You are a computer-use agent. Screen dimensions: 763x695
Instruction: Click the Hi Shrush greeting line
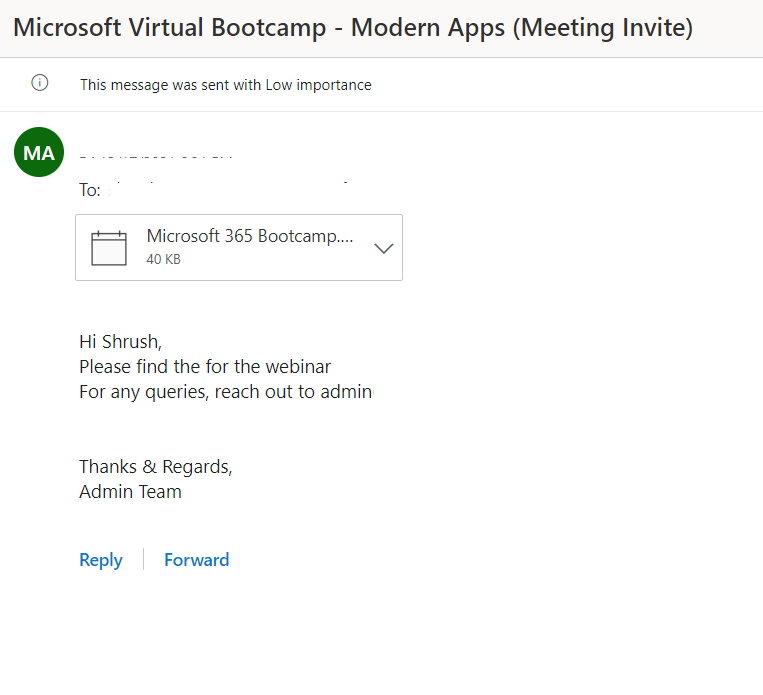pos(120,342)
